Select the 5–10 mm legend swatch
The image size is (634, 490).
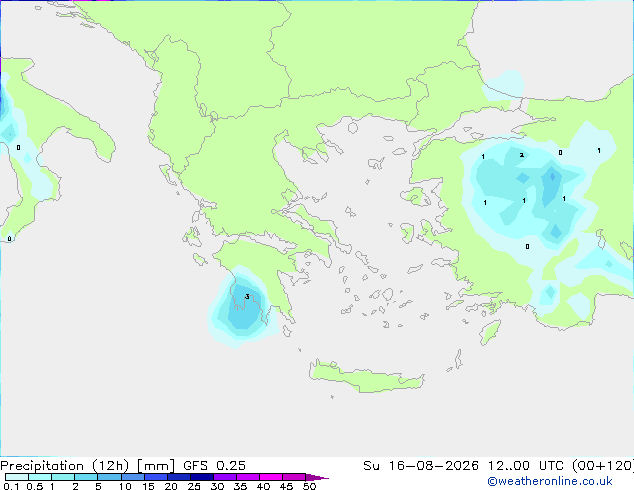tap(109, 477)
